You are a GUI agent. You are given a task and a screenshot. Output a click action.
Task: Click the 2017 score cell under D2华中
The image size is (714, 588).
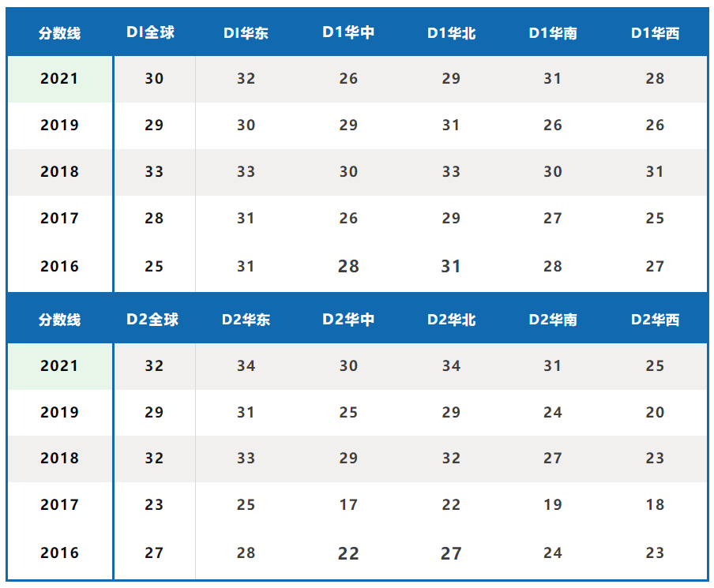click(x=348, y=505)
